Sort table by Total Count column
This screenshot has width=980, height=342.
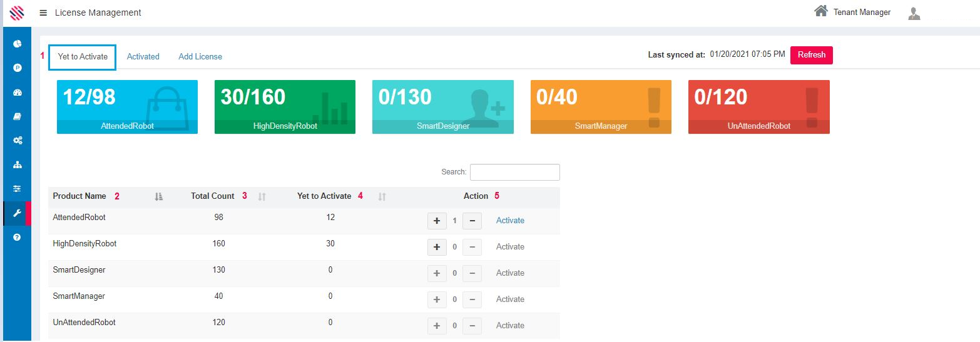[x=262, y=196]
